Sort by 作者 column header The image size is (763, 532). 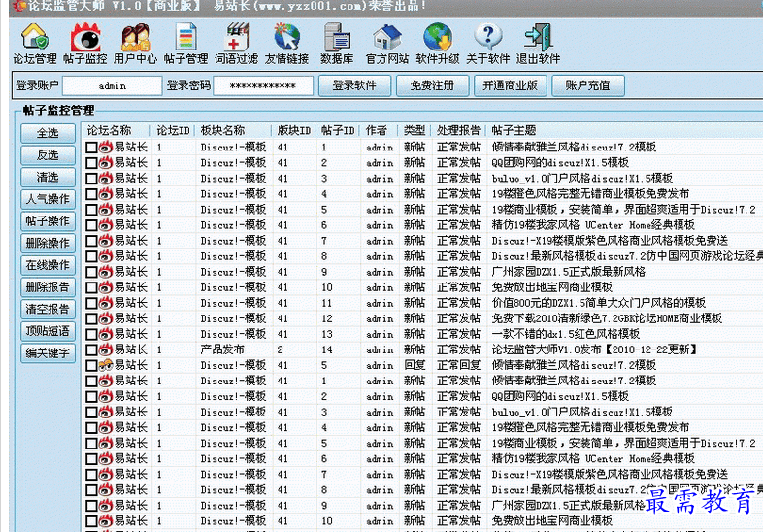pyautogui.click(x=379, y=130)
